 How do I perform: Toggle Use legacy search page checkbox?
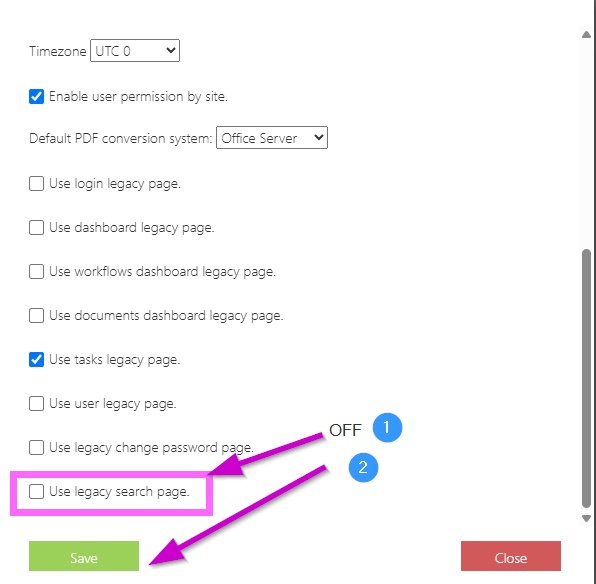36,491
